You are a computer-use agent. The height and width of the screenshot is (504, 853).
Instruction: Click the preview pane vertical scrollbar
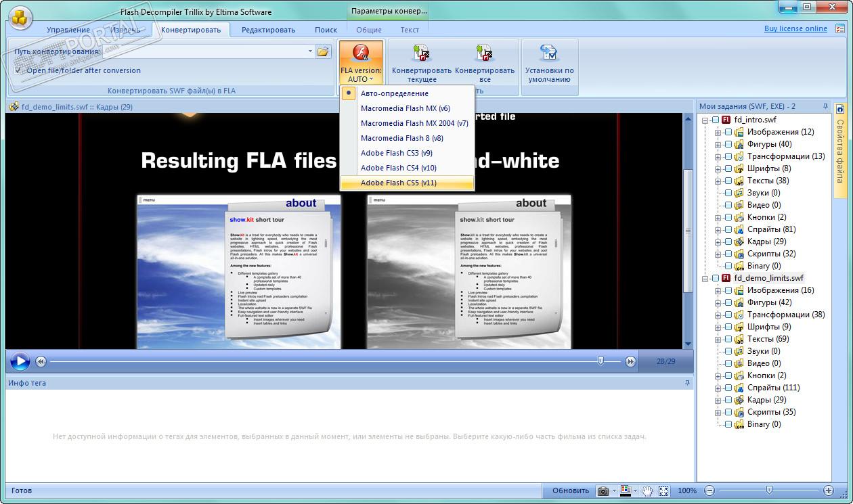tap(688, 230)
